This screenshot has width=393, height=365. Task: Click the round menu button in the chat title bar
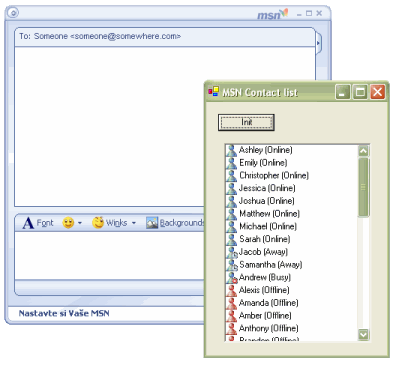click(x=13, y=13)
